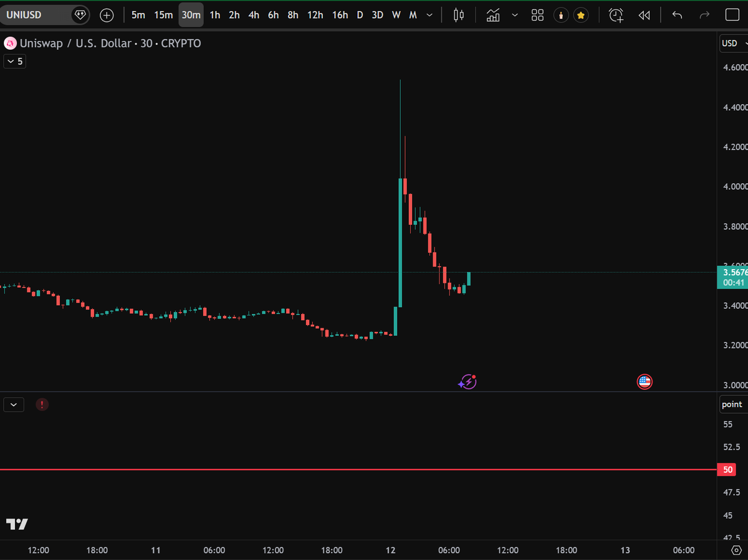Open the point unit dropdown
This screenshot has height=560, width=748.
coord(732,404)
